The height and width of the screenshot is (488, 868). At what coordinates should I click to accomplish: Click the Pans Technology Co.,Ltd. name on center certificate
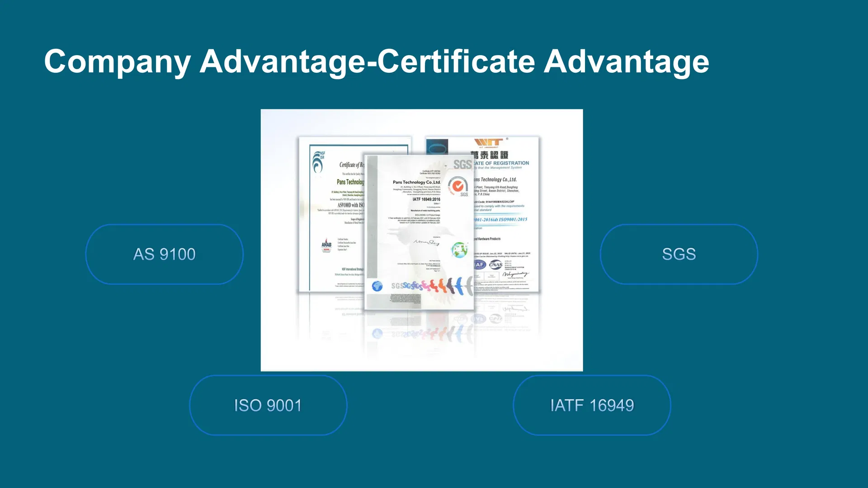pos(416,183)
